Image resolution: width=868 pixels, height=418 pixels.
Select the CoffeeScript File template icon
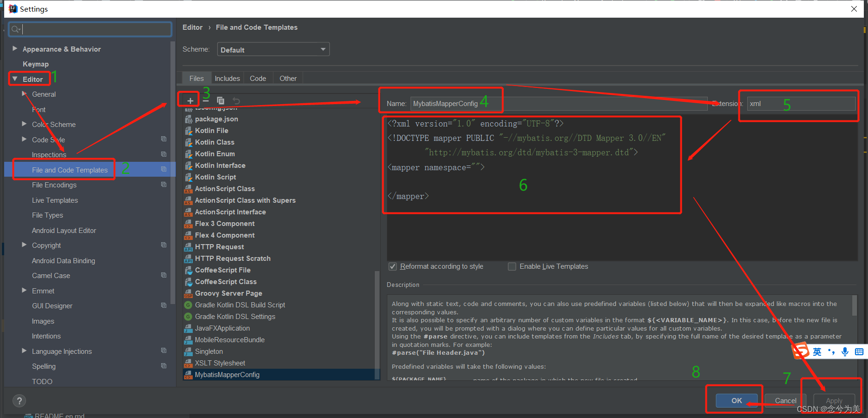click(x=189, y=270)
